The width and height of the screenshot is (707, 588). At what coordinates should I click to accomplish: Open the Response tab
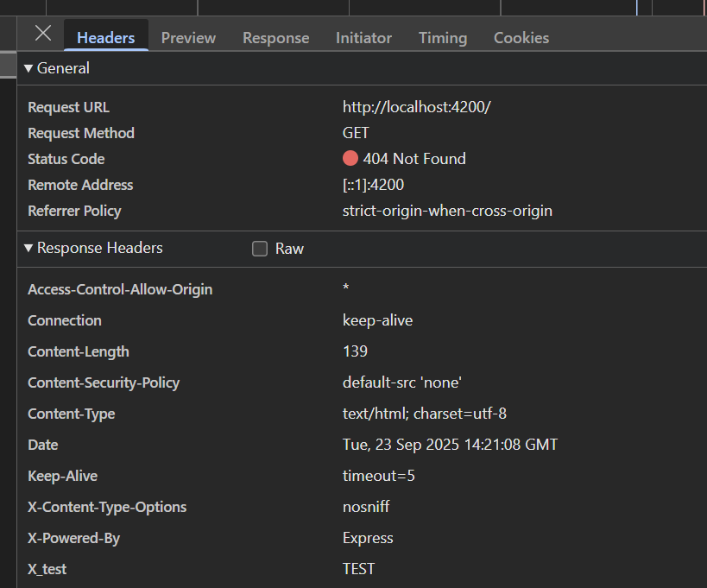pos(276,38)
